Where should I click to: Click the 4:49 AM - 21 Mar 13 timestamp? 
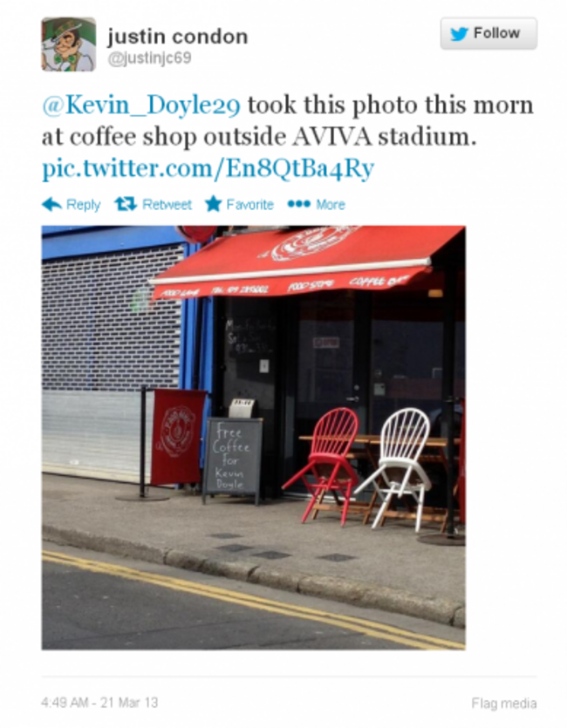99,703
